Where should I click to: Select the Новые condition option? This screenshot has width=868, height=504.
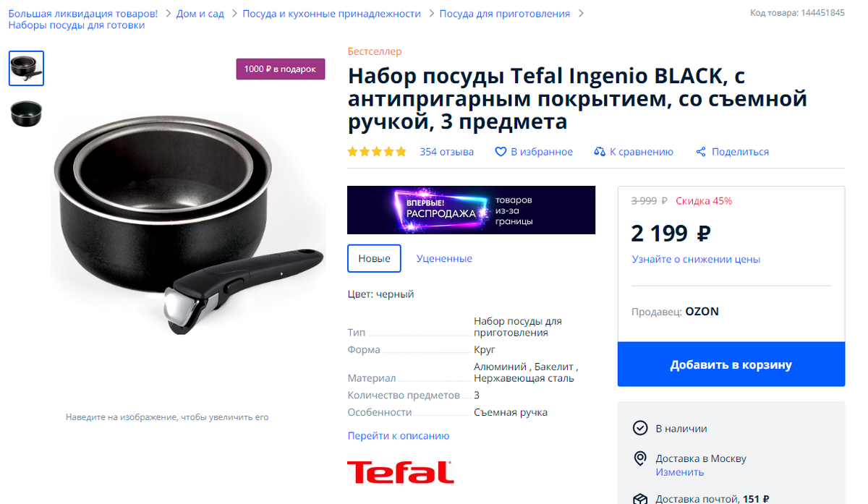[374, 258]
